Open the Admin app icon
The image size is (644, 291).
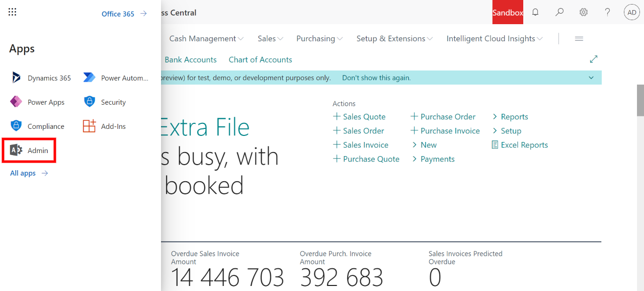pyautogui.click(x=17, y=150)
